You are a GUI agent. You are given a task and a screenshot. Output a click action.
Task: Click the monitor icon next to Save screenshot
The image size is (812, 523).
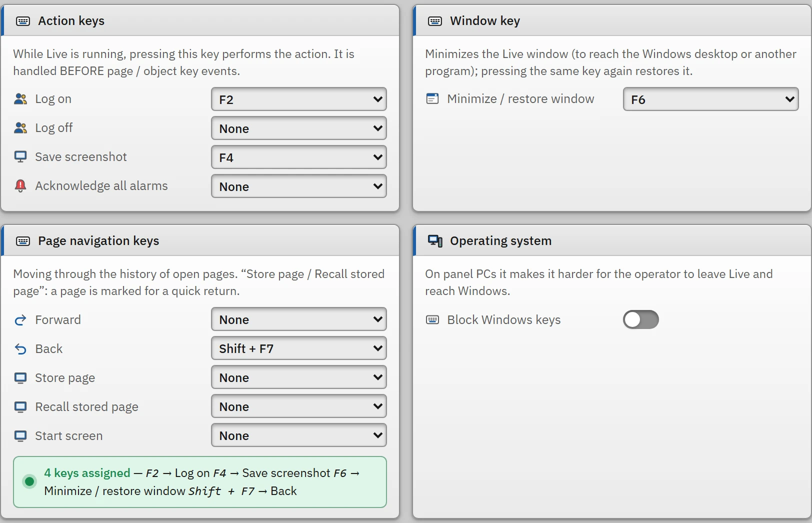point(20,157)
